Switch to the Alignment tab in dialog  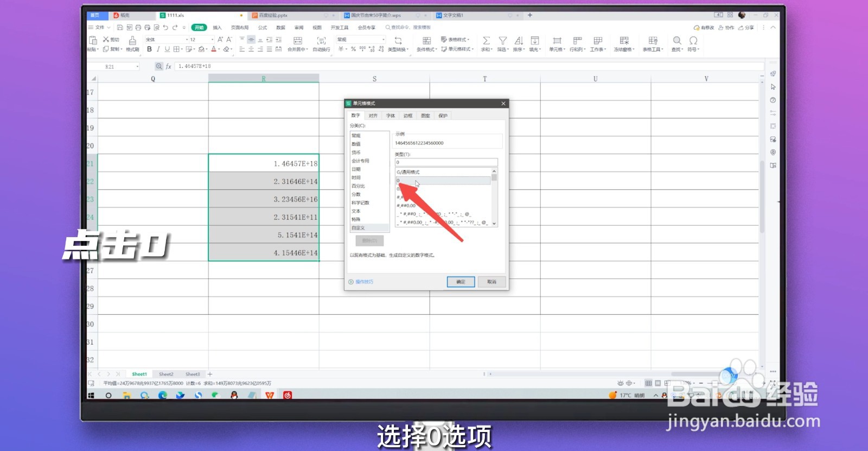(373, 116)
